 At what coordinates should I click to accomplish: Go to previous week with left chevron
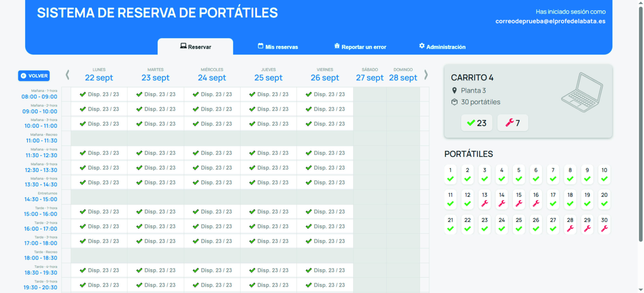[x=67, y=75]
